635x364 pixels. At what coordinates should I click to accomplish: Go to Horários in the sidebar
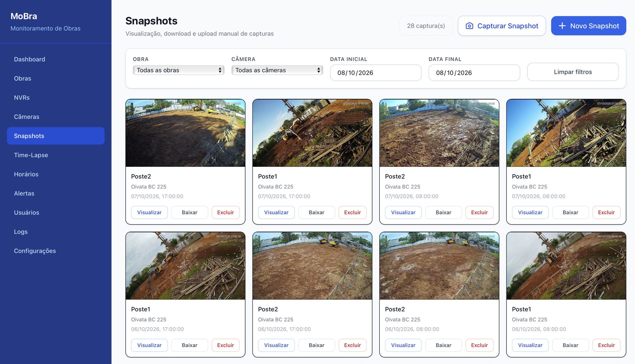pyautogui.click(x=56, y=174)
